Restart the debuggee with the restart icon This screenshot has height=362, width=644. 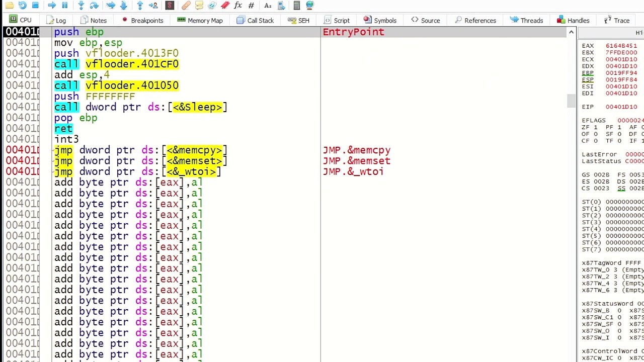coord(22,6)
